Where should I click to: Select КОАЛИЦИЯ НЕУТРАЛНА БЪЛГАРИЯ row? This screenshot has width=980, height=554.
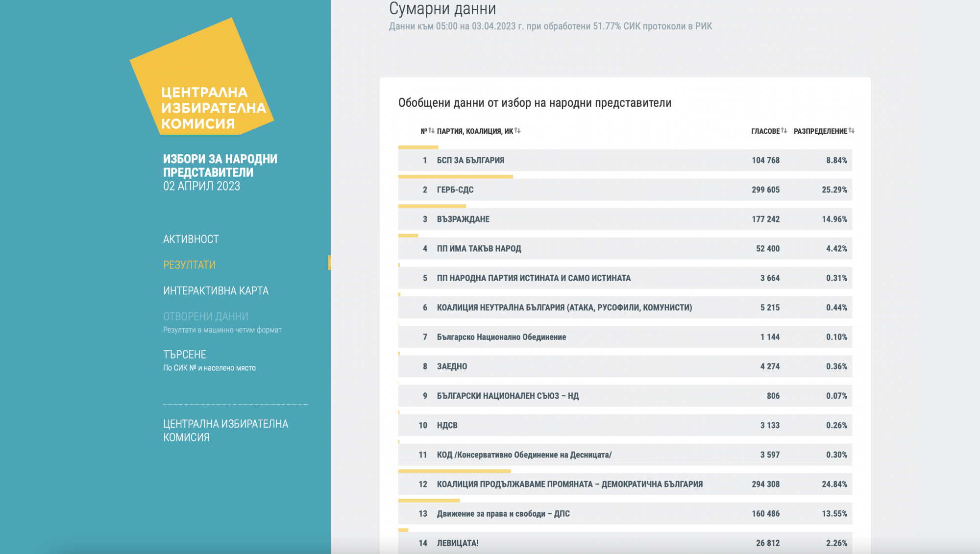[x=625, y=307]
